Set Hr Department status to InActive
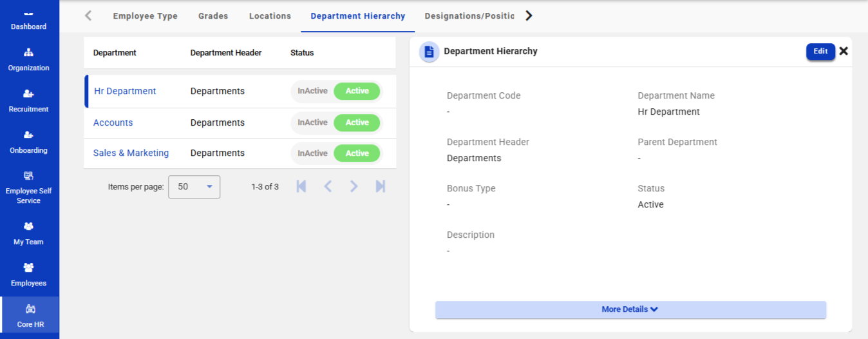 312,92
